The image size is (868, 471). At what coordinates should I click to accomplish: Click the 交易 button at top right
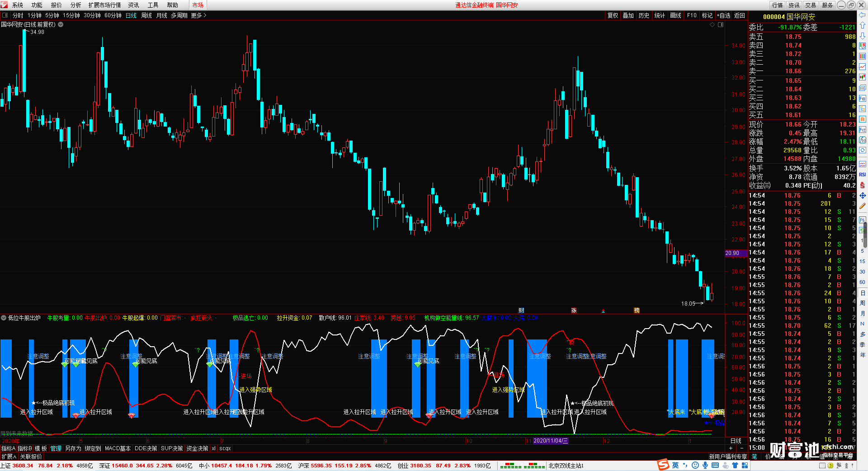pos(811,5)
